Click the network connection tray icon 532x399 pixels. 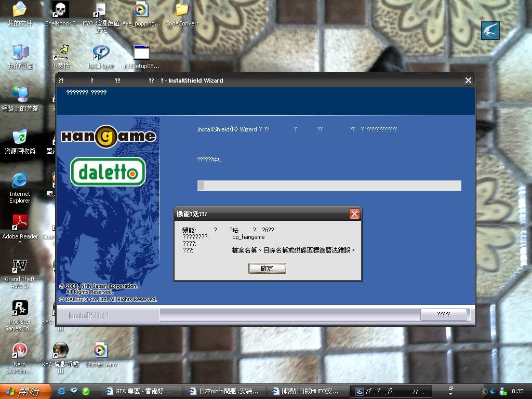503,391
